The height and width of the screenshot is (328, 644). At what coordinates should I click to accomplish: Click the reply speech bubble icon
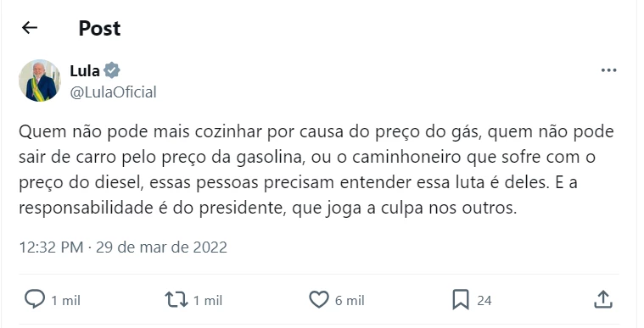click(35, 299)
